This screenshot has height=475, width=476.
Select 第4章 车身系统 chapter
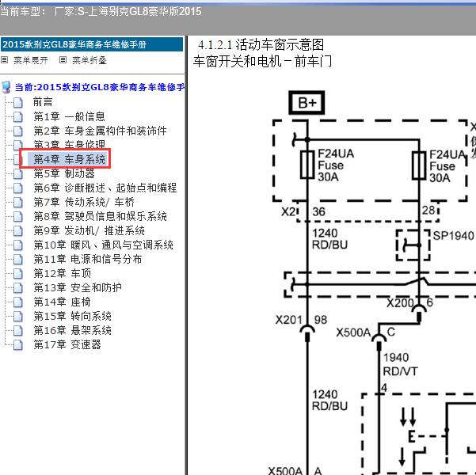69,159
